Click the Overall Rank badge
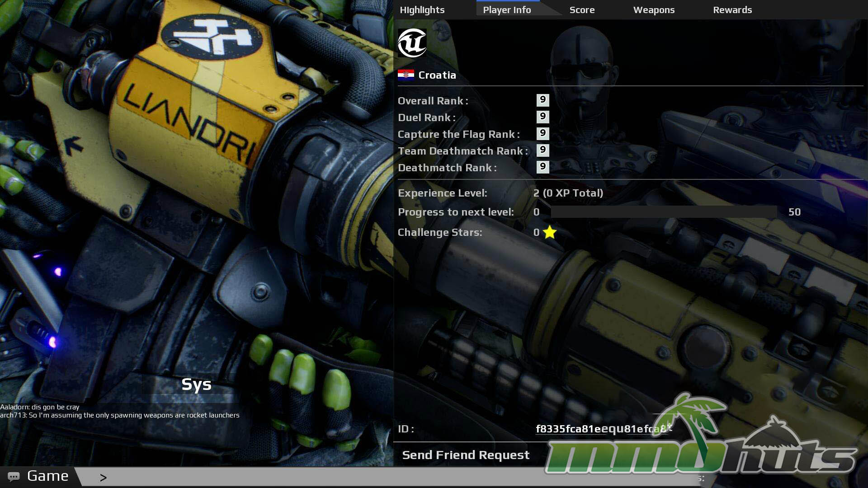868x488 pixels. pyautogui.click(x=542, y=100)
